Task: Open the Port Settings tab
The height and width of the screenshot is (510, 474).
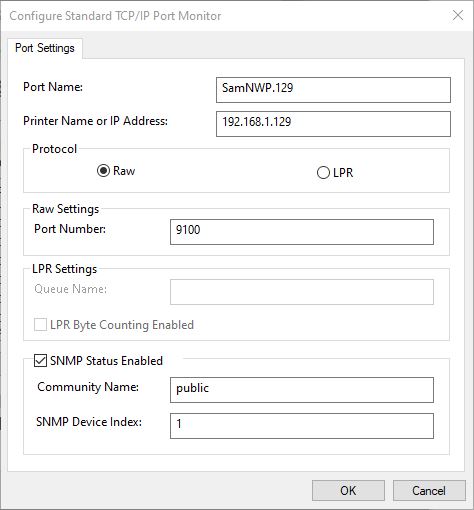Action: [45, 48]
